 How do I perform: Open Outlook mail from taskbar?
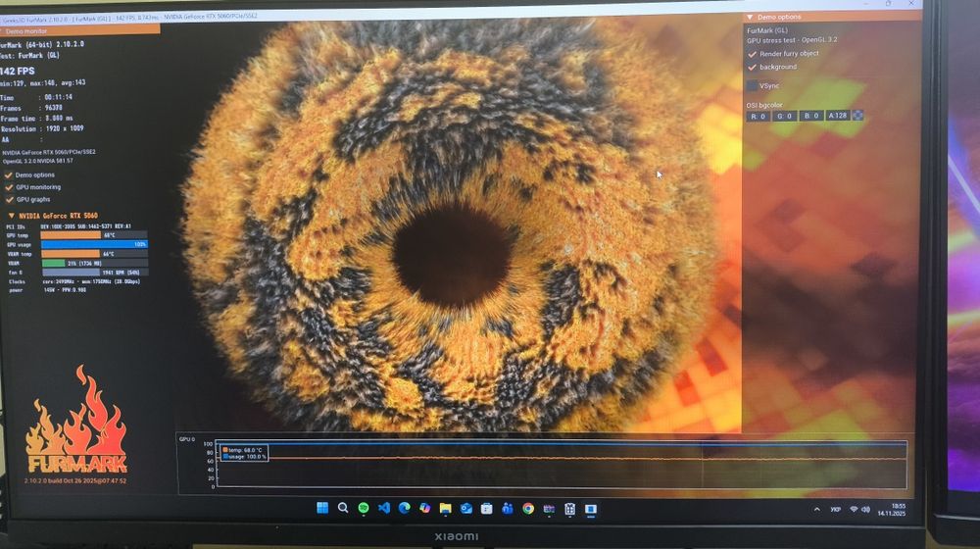pos(466,509)
